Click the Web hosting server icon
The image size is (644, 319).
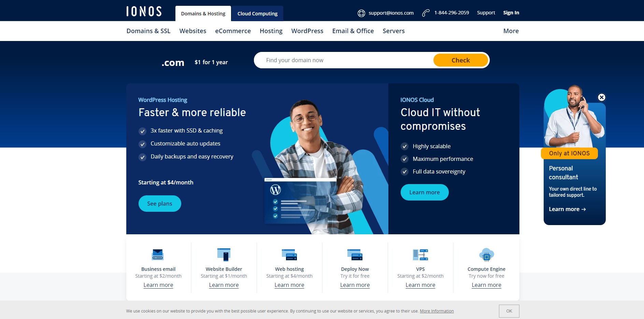click(x=289, y=255)
